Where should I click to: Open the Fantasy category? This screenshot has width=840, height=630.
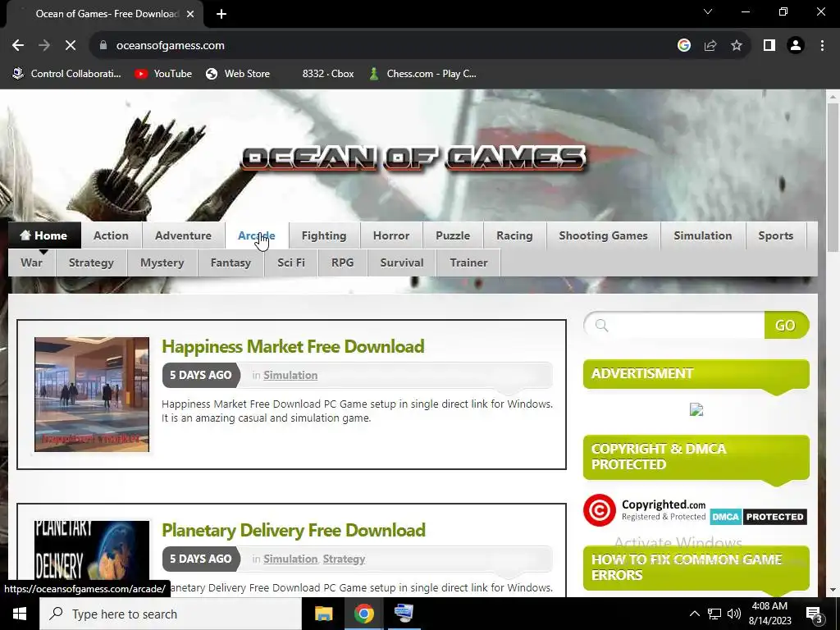(231, 262)
